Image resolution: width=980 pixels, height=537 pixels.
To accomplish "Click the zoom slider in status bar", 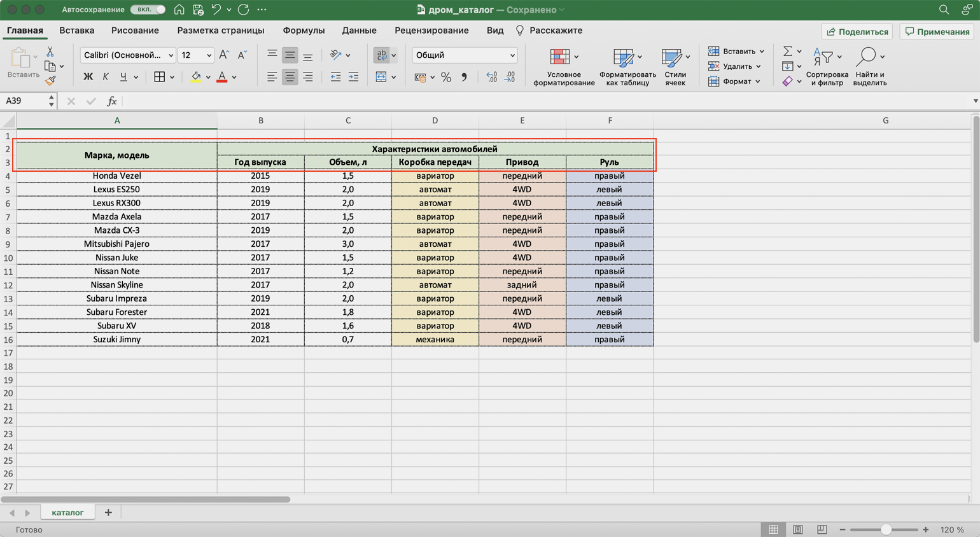I will 885,529.
